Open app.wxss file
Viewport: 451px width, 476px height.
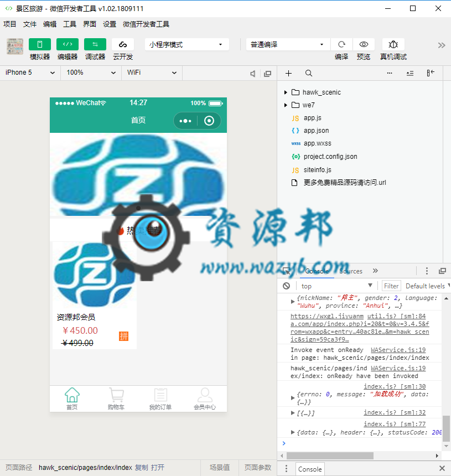tap(317, 143)
